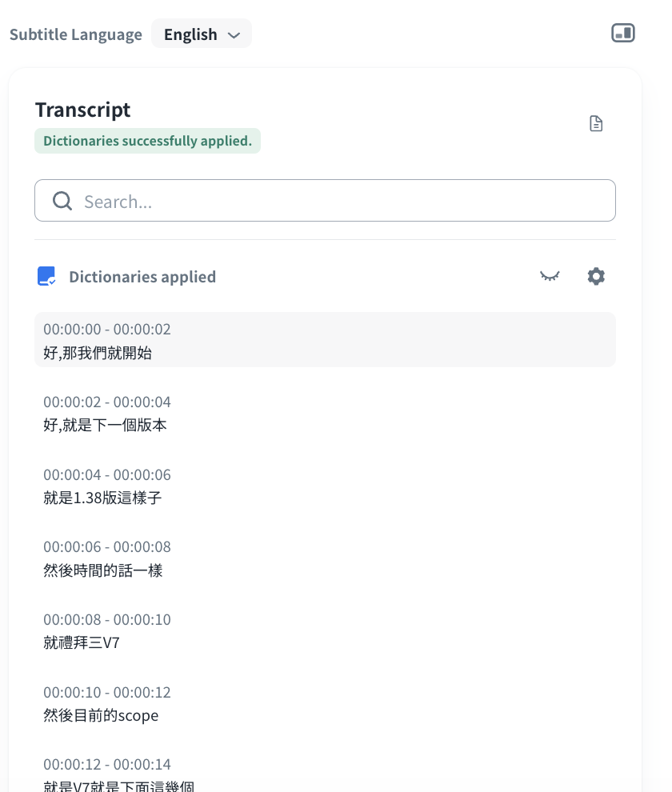The height and width of the screenshot is (792, 672).
Task: Jump to the 00:00:12 - 00:00:14 timestamp
Action: tap(107, 765)
